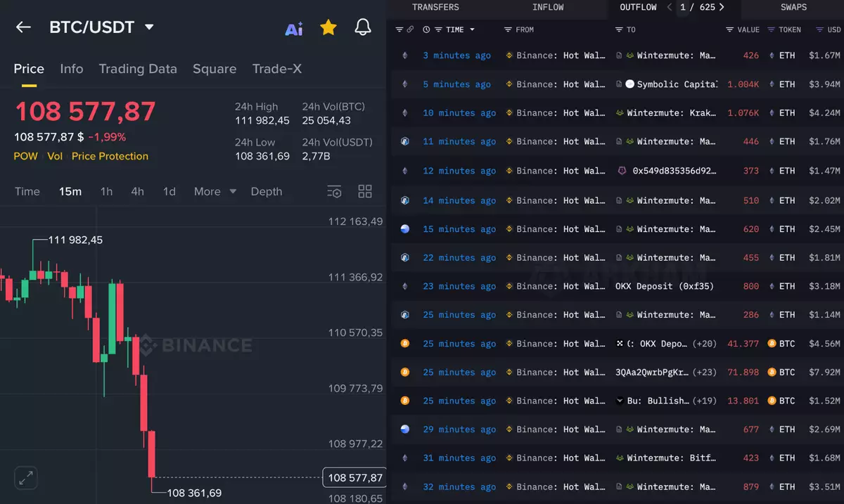Toggle the favorite star for BTC/USDT
Image resolution: width=844 pixels, height=504 pixels.
(328, 27)
